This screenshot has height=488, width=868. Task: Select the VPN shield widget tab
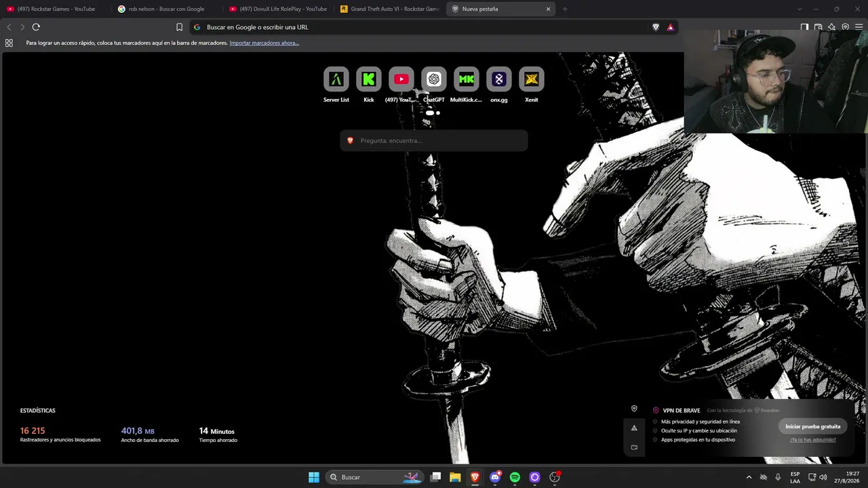click(634, 409)
